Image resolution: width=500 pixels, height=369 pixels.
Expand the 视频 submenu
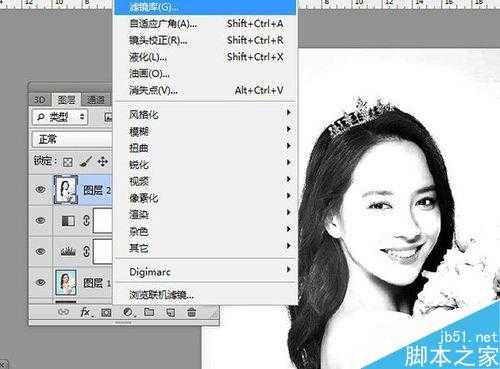pyautogui.click(x=205, y=181)
